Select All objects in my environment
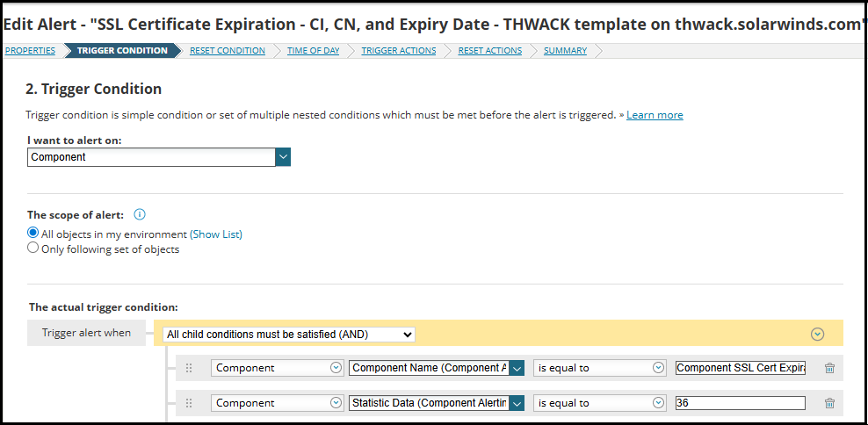 click(x=33, y=234)
